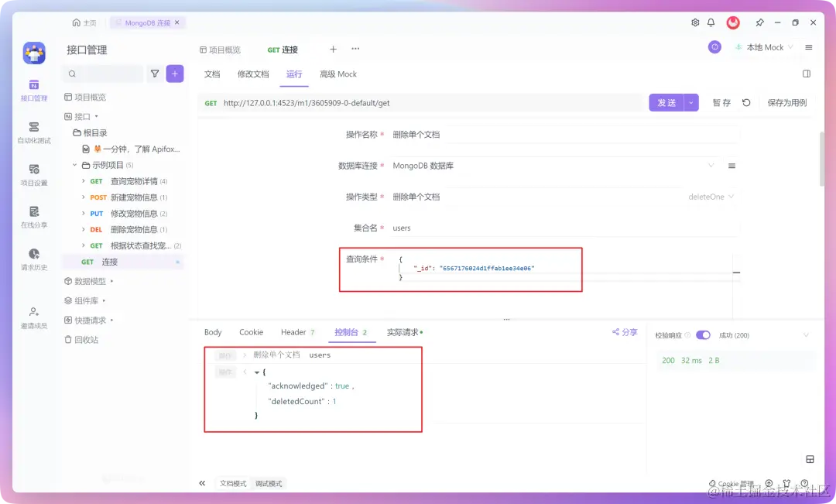Viewport: 836px width, 504px height.
Task: Click the request panel vertical scrollbar
Action: (x=822, y=159)
